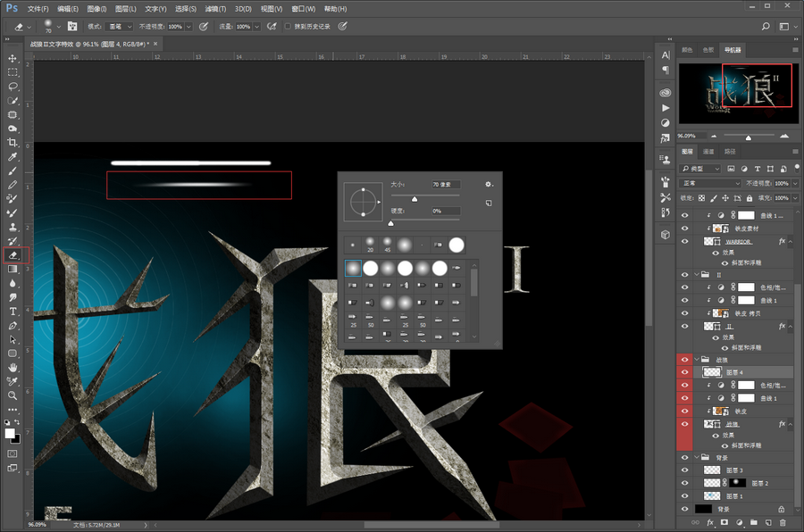Click the delete layer trash icon
The image size is (804, 532).
[782, 521]
